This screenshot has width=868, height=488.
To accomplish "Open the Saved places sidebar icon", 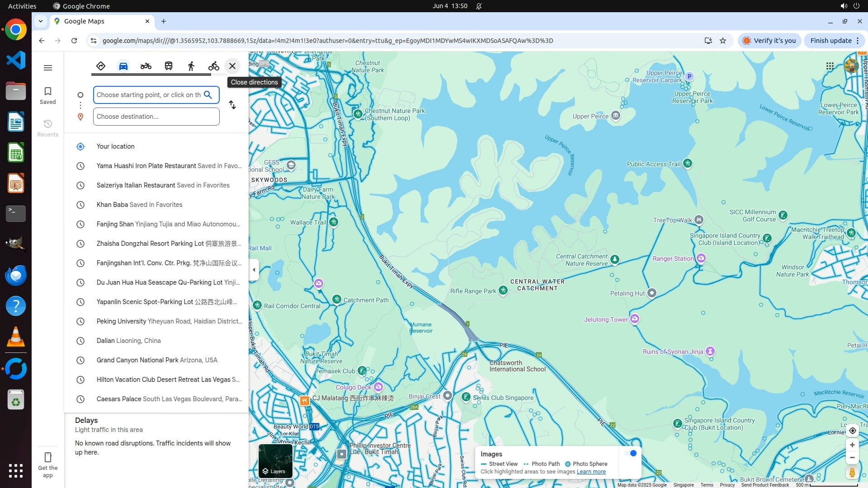I will (x=47, y=95).
